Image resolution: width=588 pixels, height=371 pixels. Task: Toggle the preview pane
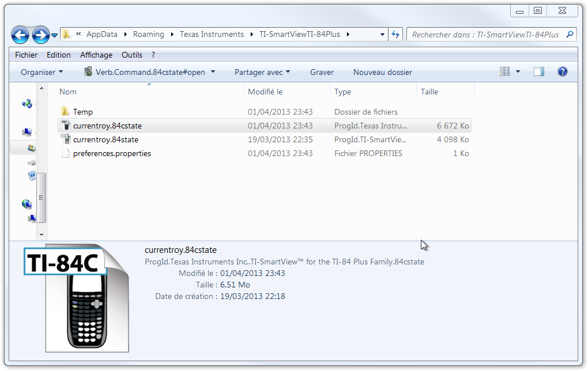click(x=539, y=71)
